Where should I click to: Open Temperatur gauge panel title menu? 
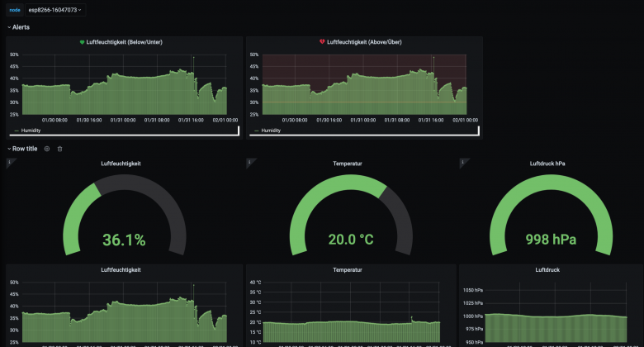[x=348, y=164]
